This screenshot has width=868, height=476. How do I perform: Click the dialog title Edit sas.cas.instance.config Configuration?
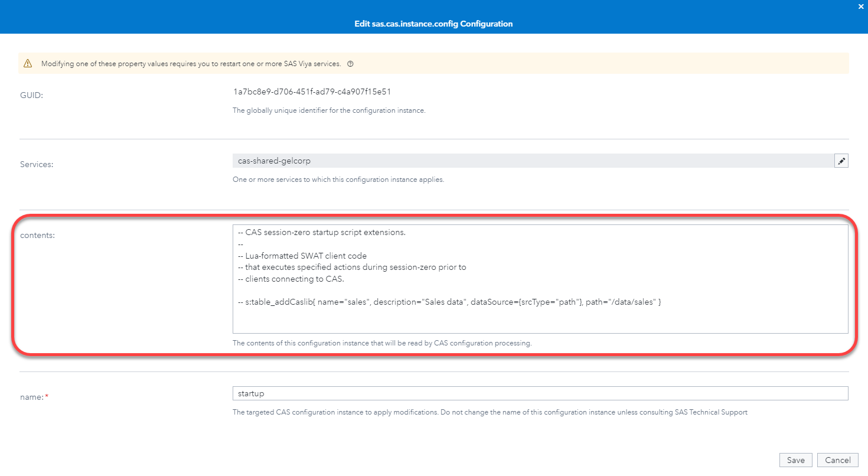[433, 24]
